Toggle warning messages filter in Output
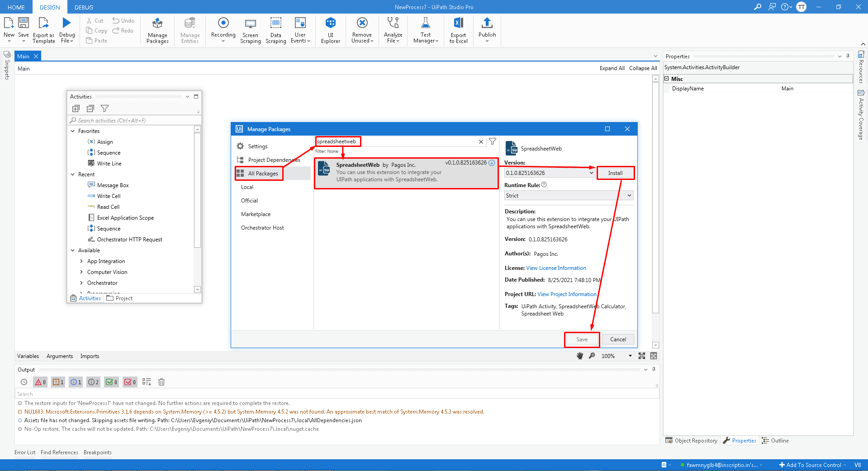The width and height of the screenshot is (868, 471). pyautogui.click(x=58, y=382)
